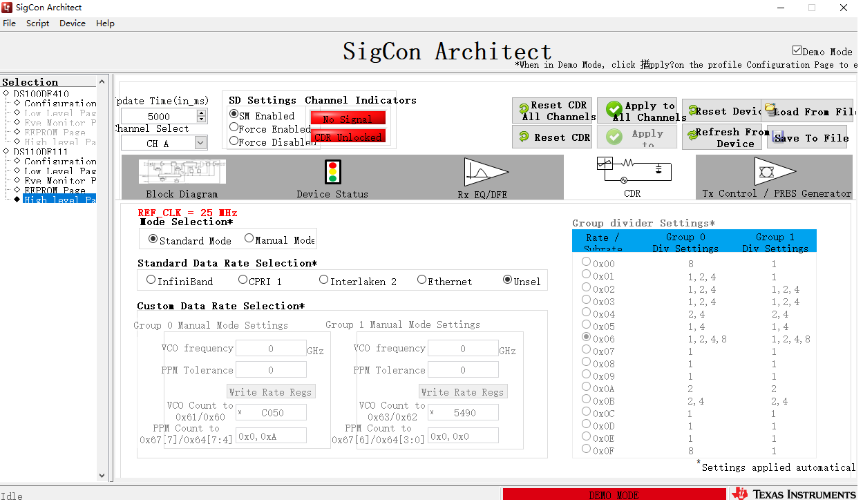Viewport: 863px width, 504px height.
Task: Choose Standard Mode
Action: pos(153,239)
